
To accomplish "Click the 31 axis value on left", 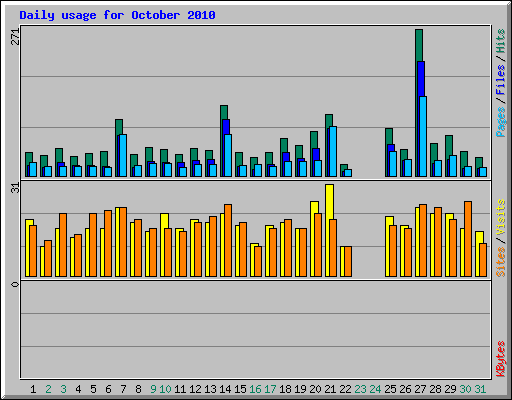I will tap(16, 188).
